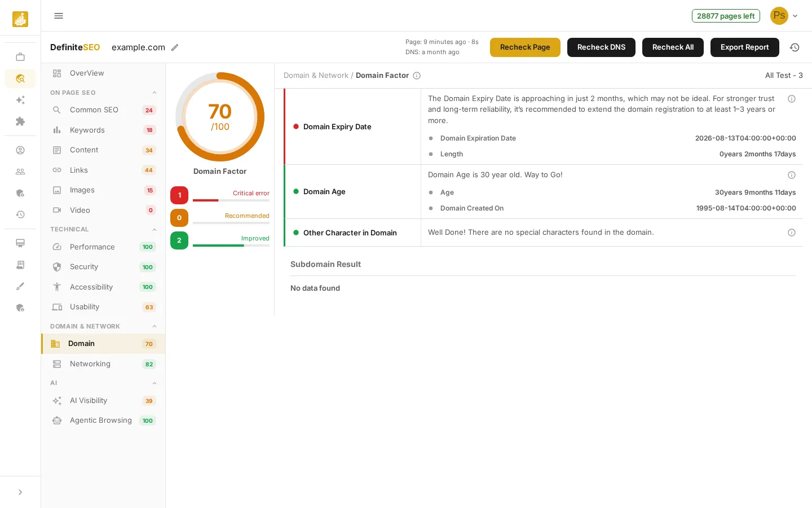The height and width of the screenshot is (508, 812).
Task: Open the Usability report
Action: tap(103, 307)
